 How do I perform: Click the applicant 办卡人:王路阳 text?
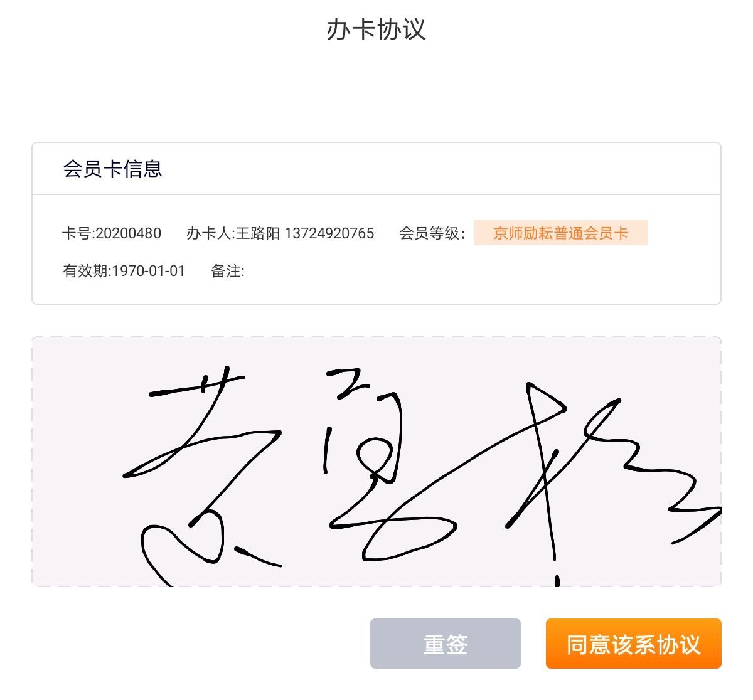tap(233, 233)
